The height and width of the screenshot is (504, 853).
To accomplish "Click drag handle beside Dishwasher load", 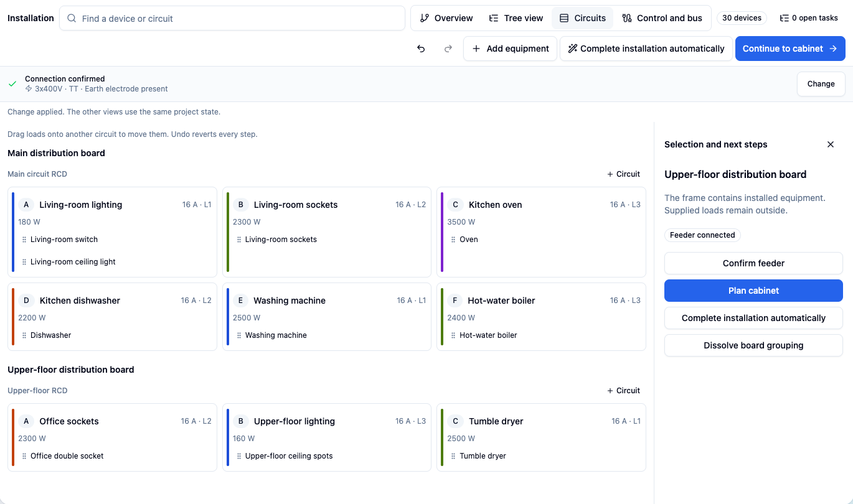I will tap(24, 335).
